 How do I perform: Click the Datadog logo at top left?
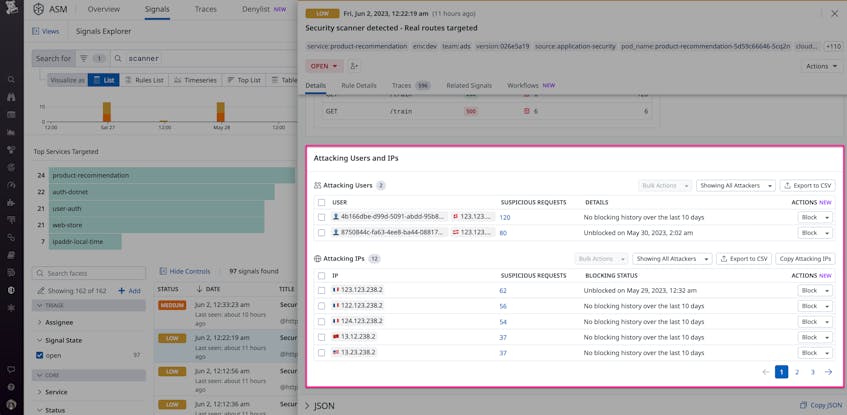point(11,9)
